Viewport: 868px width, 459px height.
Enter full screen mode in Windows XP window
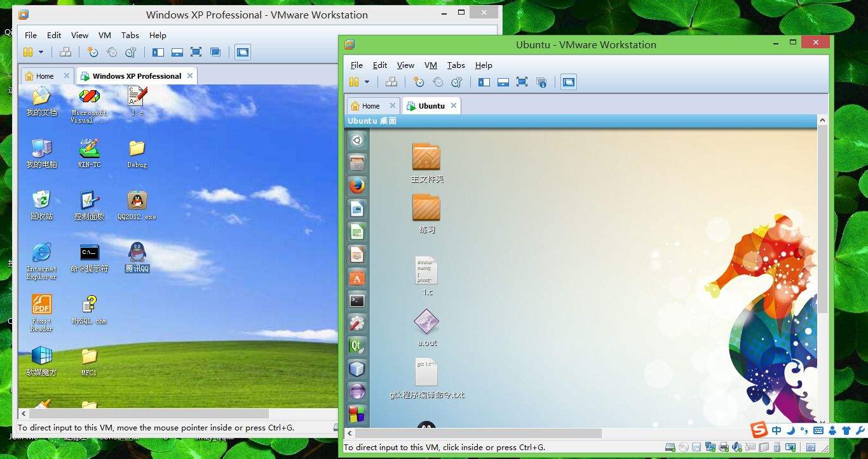point(196,52)
